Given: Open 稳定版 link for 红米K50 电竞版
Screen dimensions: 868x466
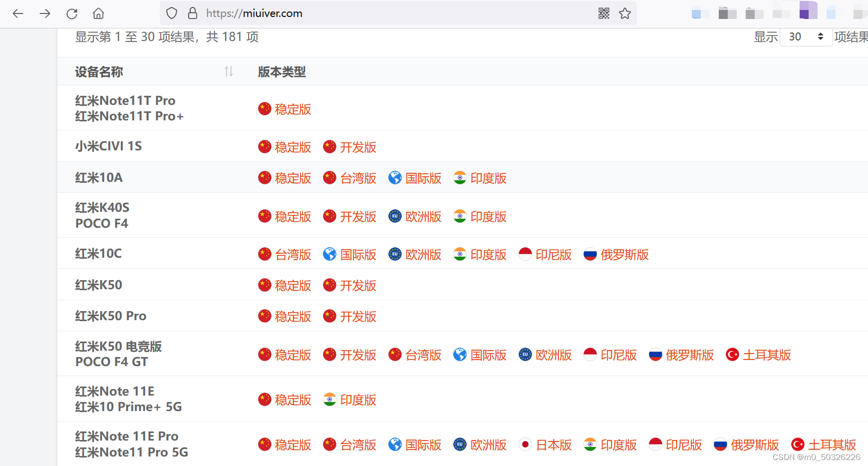Looking at the screenshot, I should pyautogui.click(x=293, y=355).
